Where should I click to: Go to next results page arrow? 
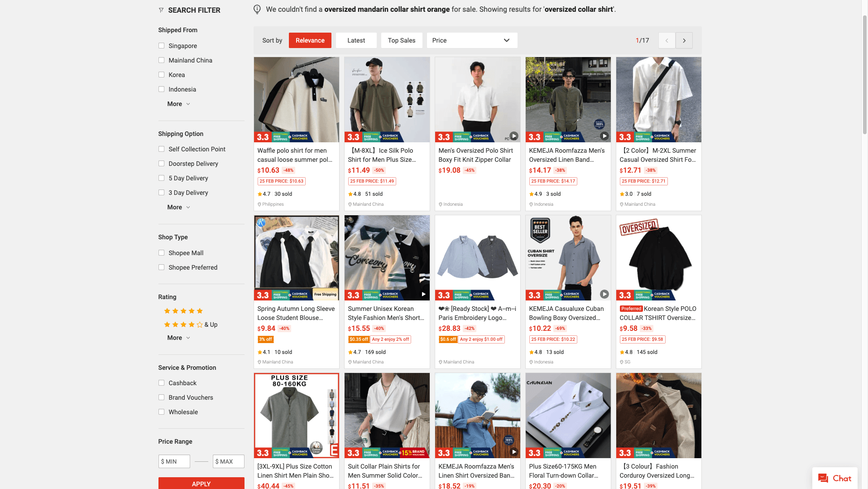pyautogui.click(x=684, y=40)
